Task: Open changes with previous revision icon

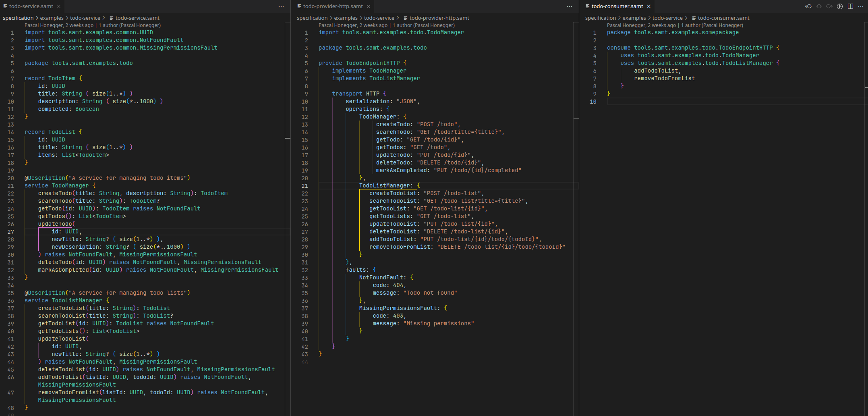Action: [808, 6]
